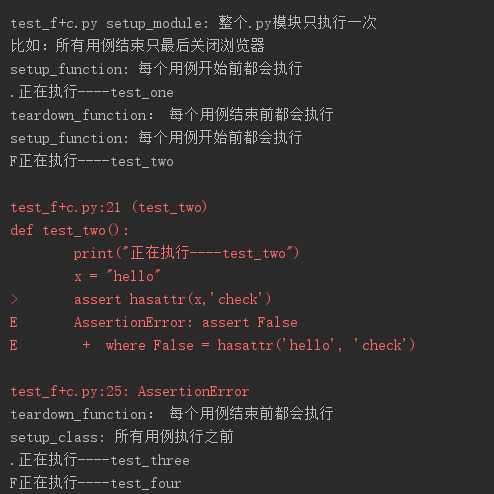Click the test_f+c.py:21 (test_two) traceback link

[x=109, y=208]
